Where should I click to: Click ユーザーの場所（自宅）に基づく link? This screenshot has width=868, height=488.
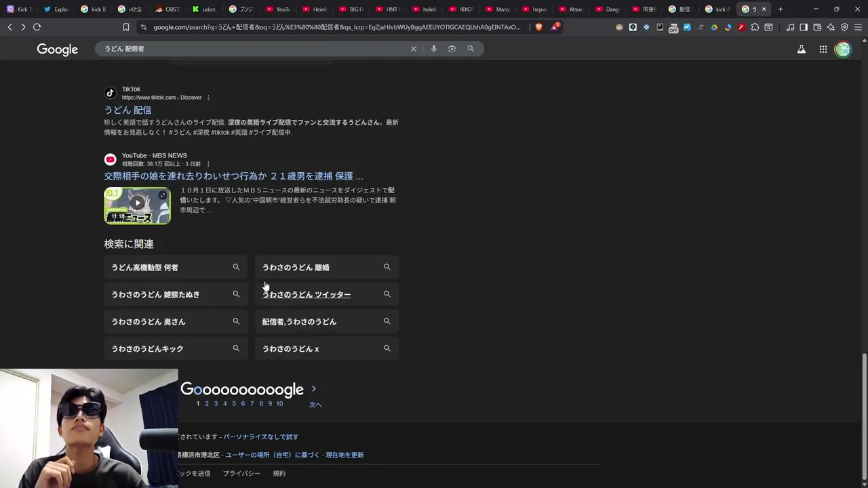273,455
